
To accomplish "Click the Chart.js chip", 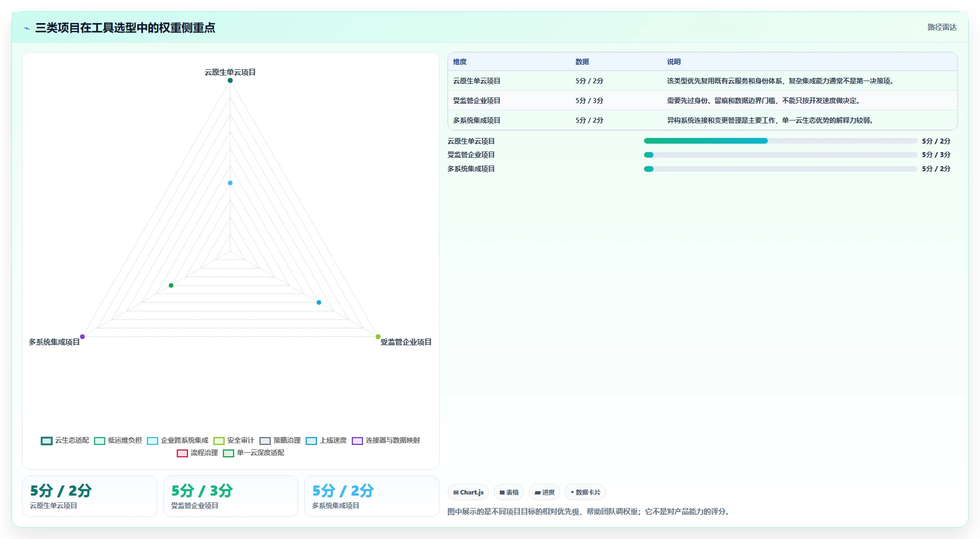I will (x=468, y=492).
